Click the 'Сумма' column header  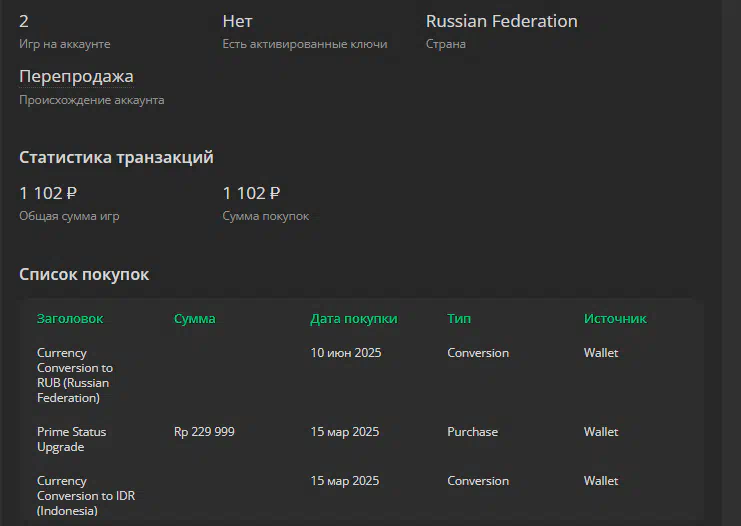194,319
